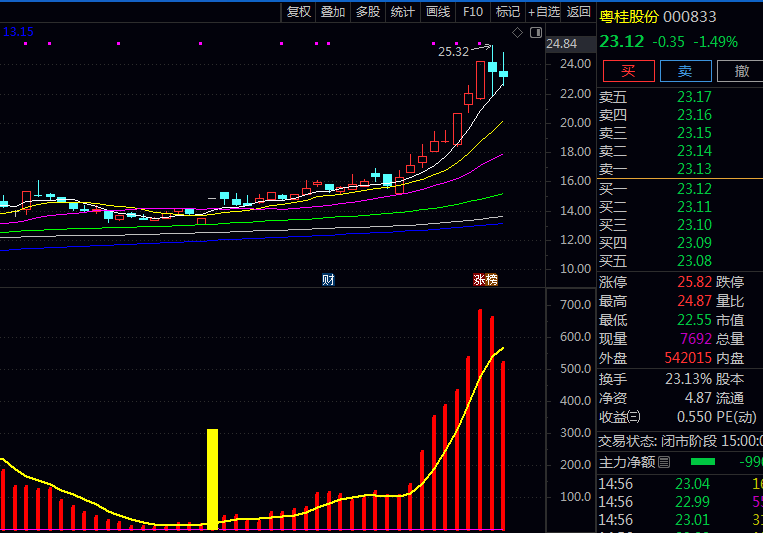
Task: Click the blue 财 marker on the chart
Action: [x=327, y=279]
